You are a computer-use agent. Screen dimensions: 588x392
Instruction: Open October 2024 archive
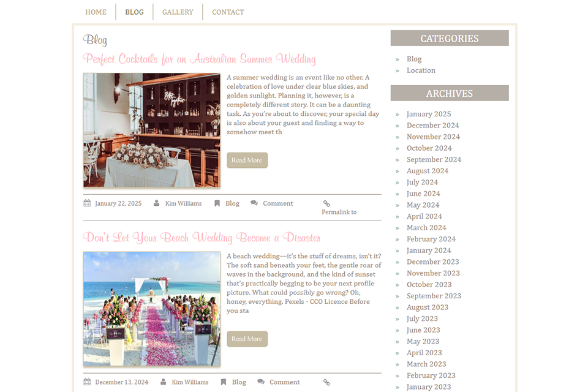[429, 148]
